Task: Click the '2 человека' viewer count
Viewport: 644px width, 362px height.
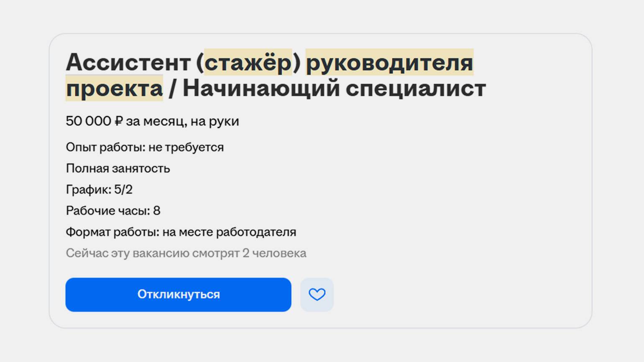Action: tap(274, 253)
